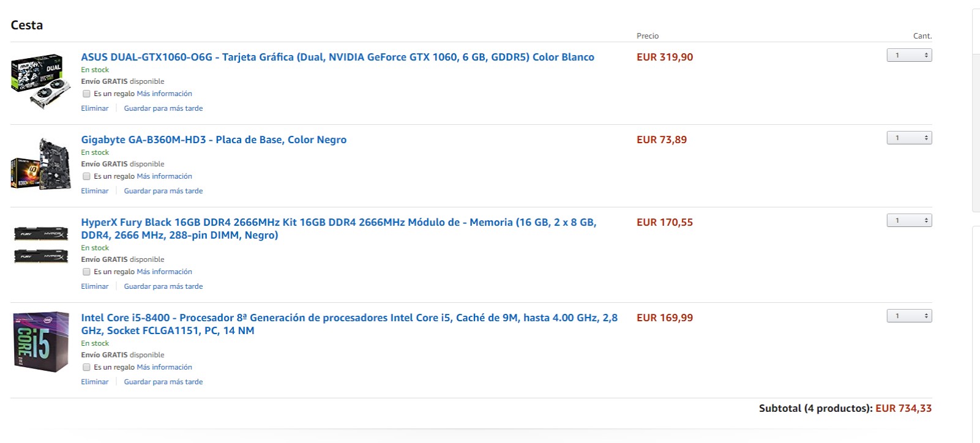Expand the quantity selector for the Gigabyte motherboard
The height and width of the screenshot is (443, 980).
909,138
